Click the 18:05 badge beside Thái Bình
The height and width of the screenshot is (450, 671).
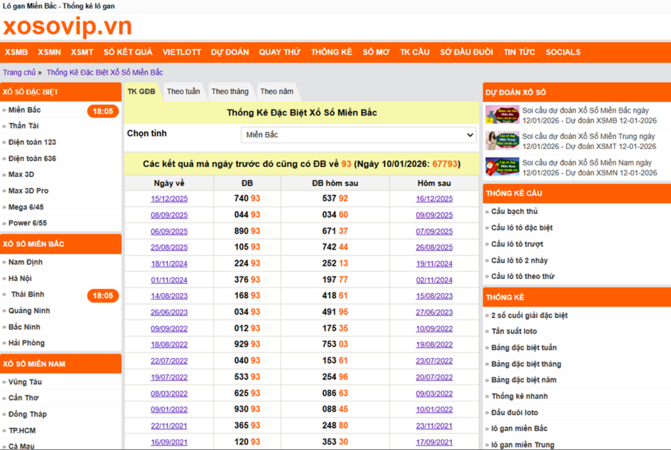(102, 296)
